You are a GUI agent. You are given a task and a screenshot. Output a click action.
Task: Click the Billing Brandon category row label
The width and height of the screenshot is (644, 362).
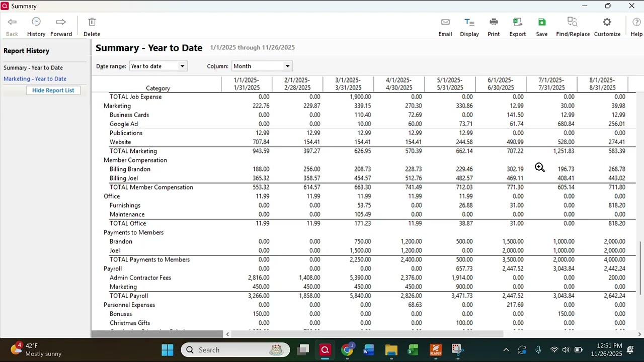pos(130,169)
